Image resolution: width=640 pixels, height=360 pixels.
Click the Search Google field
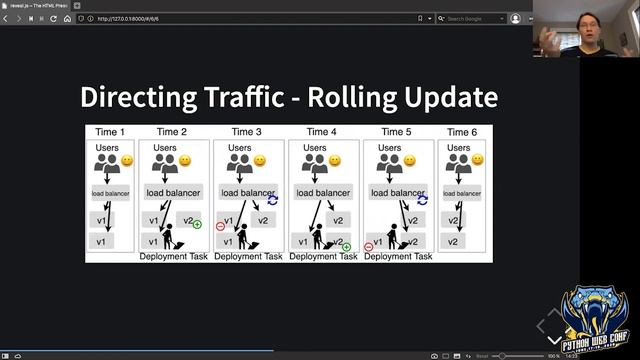pos(472,19)
